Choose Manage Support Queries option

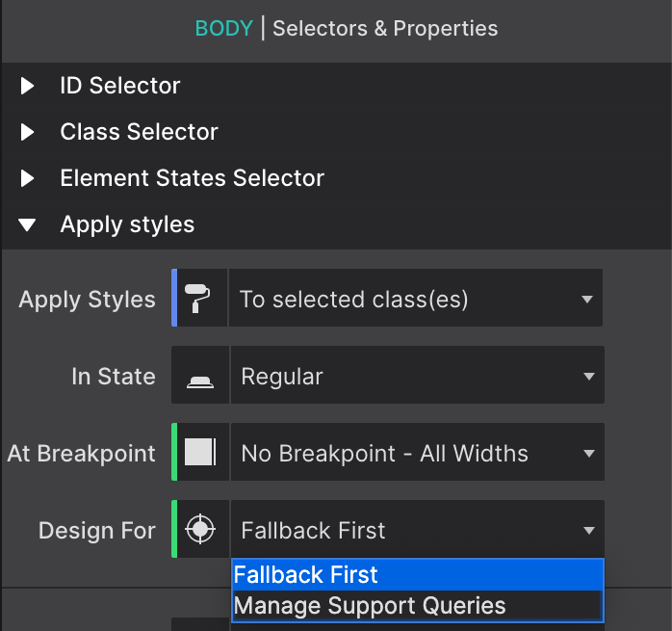tap(418, 606)
